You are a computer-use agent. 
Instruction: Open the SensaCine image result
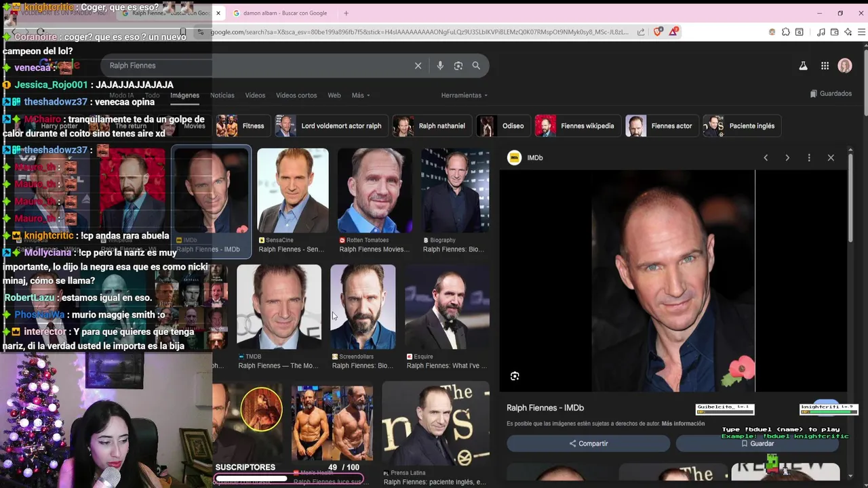293,201
